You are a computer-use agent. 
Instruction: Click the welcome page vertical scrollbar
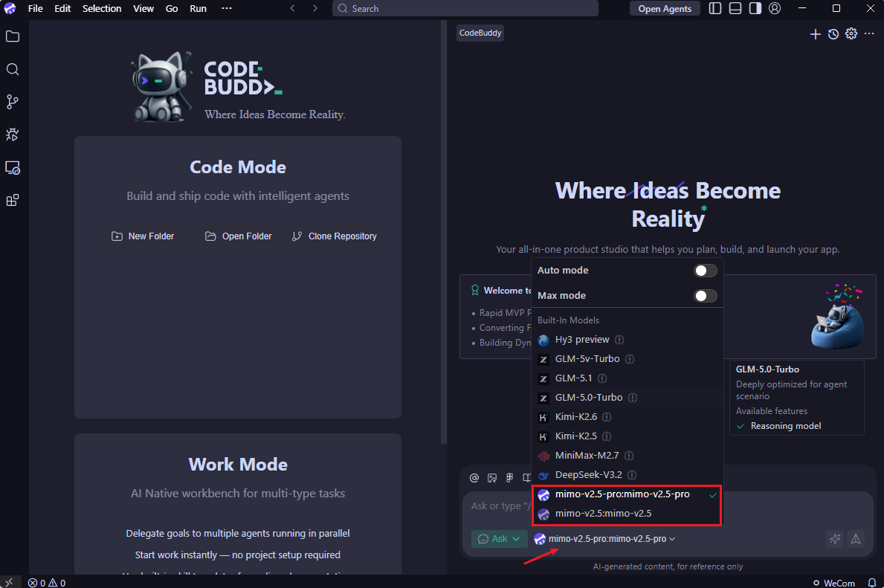[x=444, y=233]
